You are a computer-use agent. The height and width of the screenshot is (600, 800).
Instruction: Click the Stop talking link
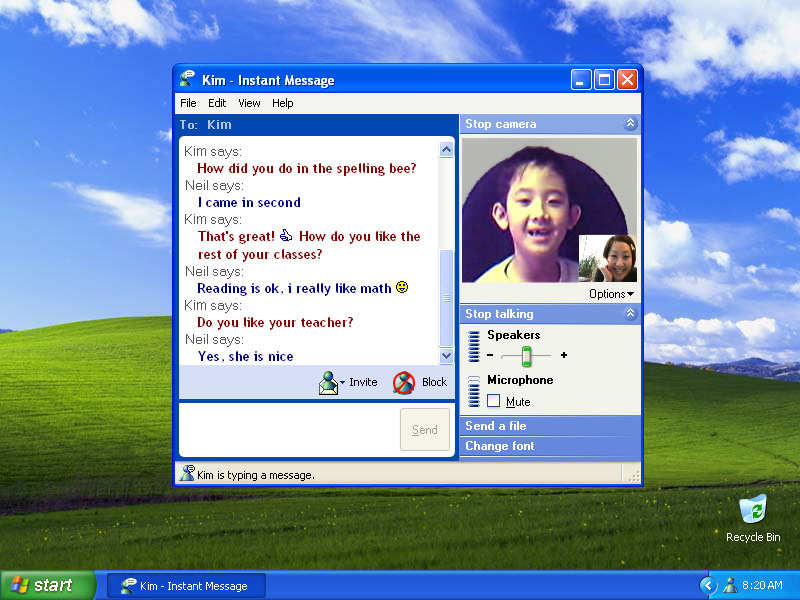point(499,314)
